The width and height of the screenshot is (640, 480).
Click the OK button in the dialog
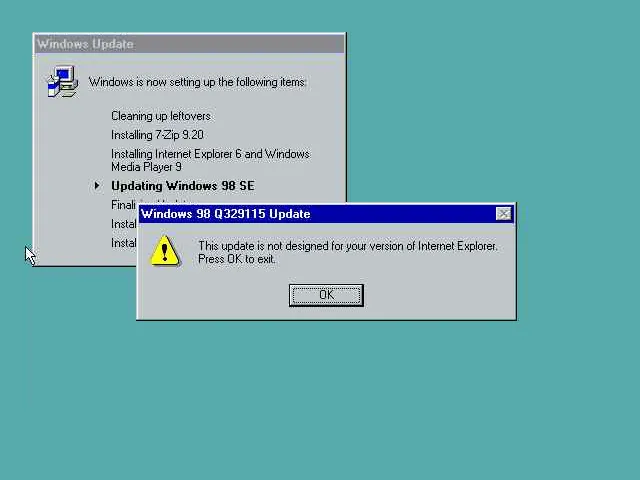(x=326, y=295)
